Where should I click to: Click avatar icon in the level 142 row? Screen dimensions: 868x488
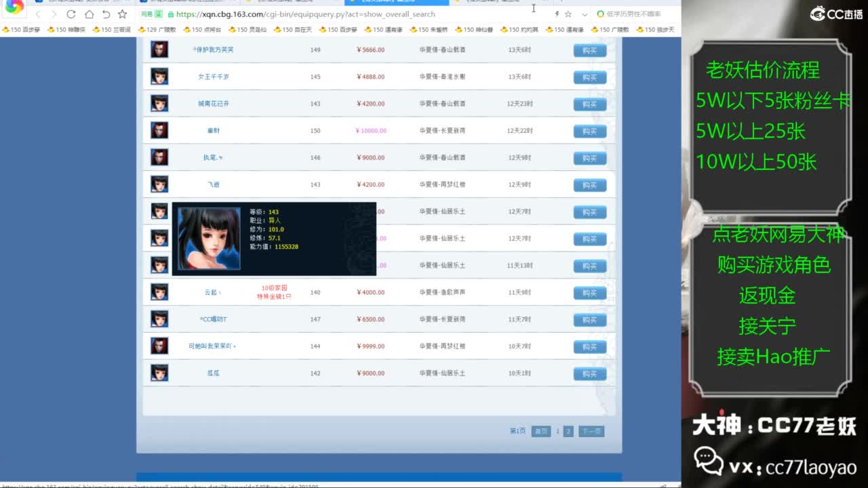(x=159, y=373)
